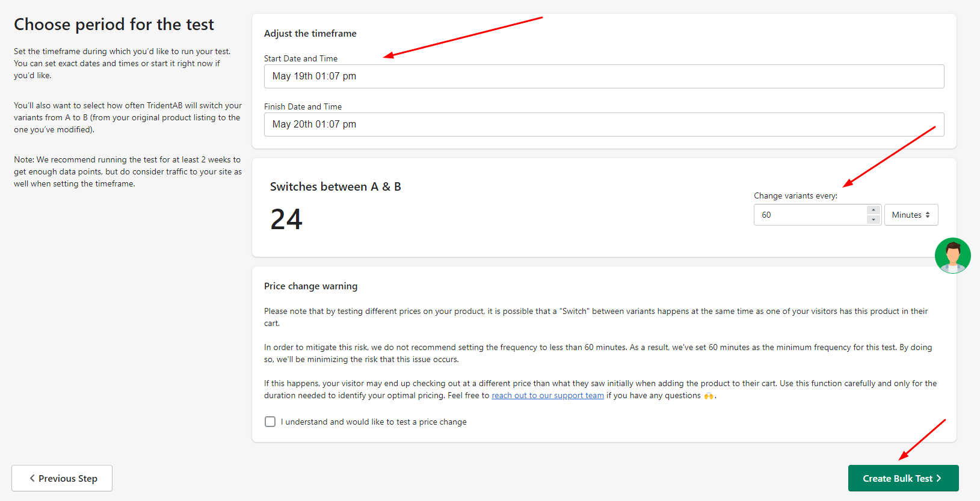Go back with the Previous Step button
The width and height of the screenshot is (980, 501).
coord(62,478)
